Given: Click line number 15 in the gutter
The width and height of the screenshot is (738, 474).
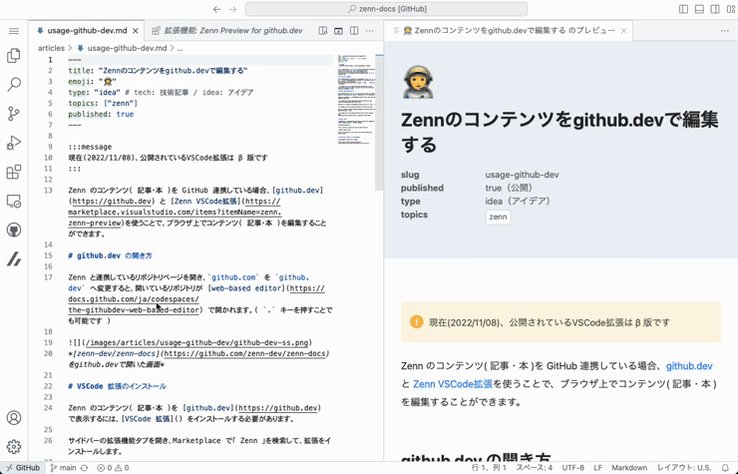Looking at the screenshot, I should tap(48, 256).
